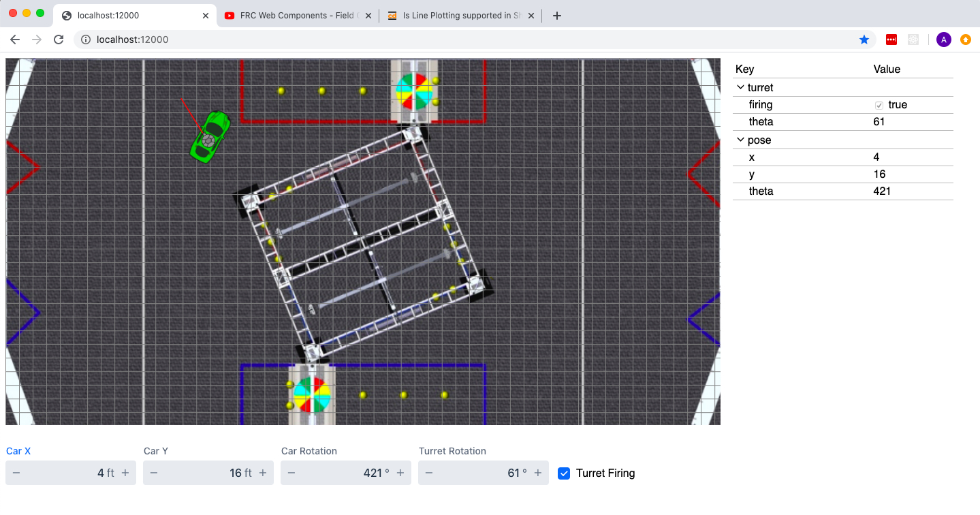Click the green car on the field
Viewport: 980px width, 515px height.
210,136
